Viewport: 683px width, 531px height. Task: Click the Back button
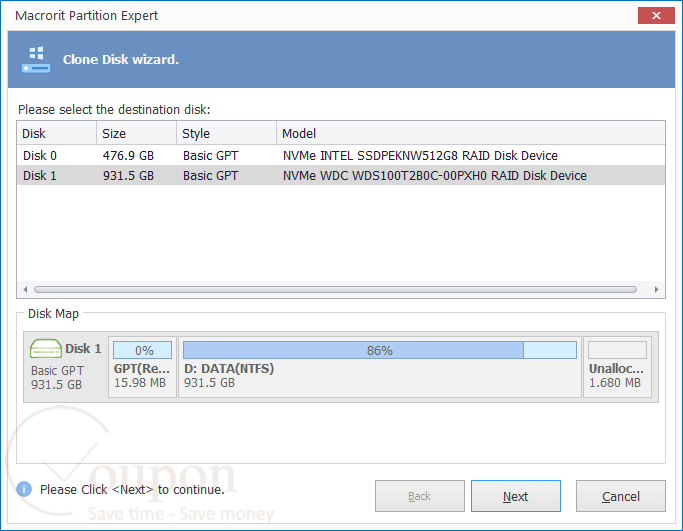click(419, 496)
